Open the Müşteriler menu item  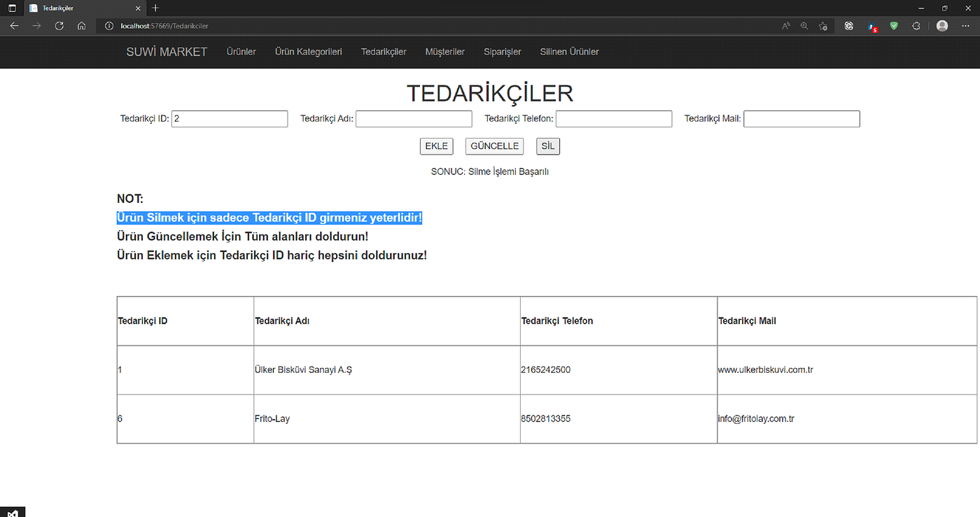coord(445,52)
